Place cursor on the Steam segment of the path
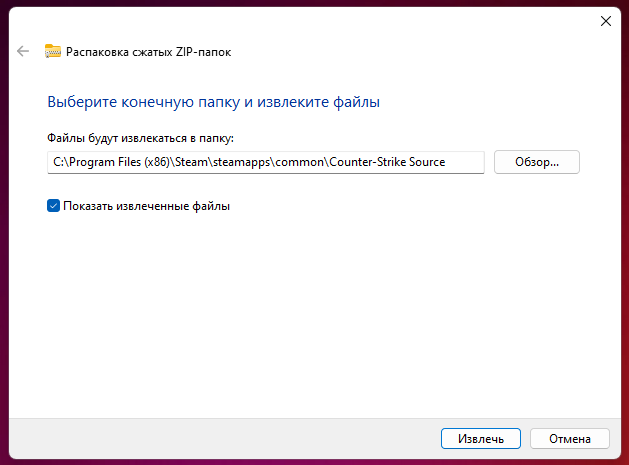The height and width of the screenshot is (465, 629). (x=191, y=162)
